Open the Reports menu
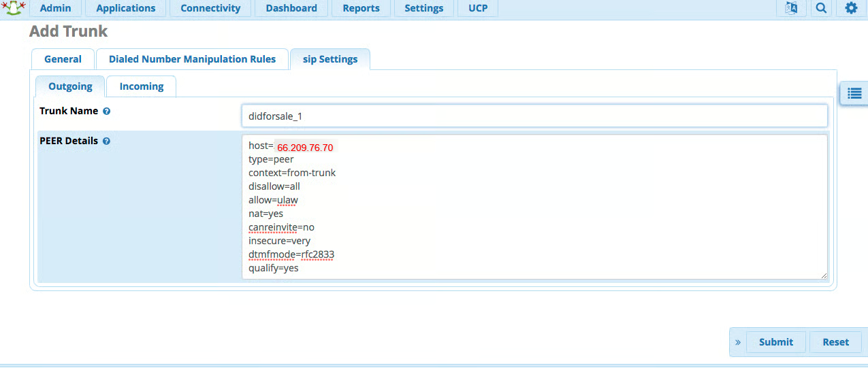 (x=361, y=8)
